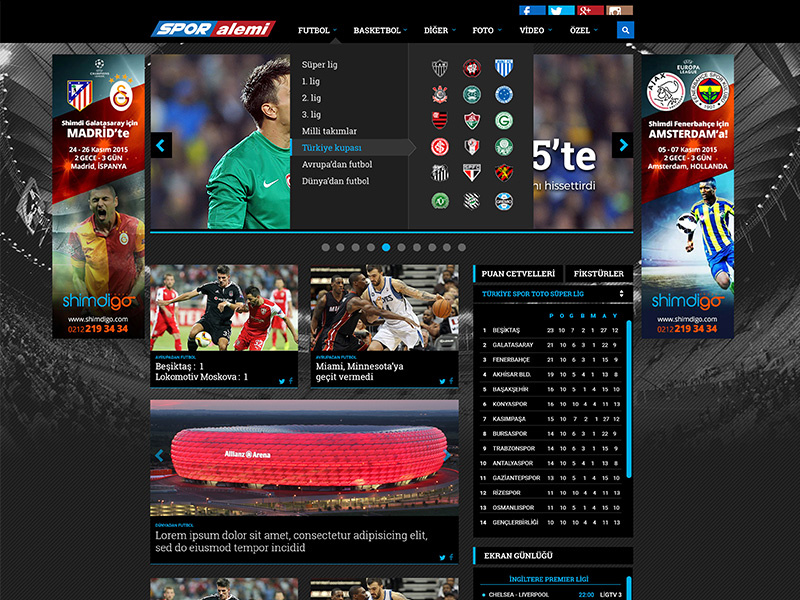Image resolution: width=800 pixels, height=600 pixels.
Task: Click the Google+ icon in the header
Action: point(590,10)
